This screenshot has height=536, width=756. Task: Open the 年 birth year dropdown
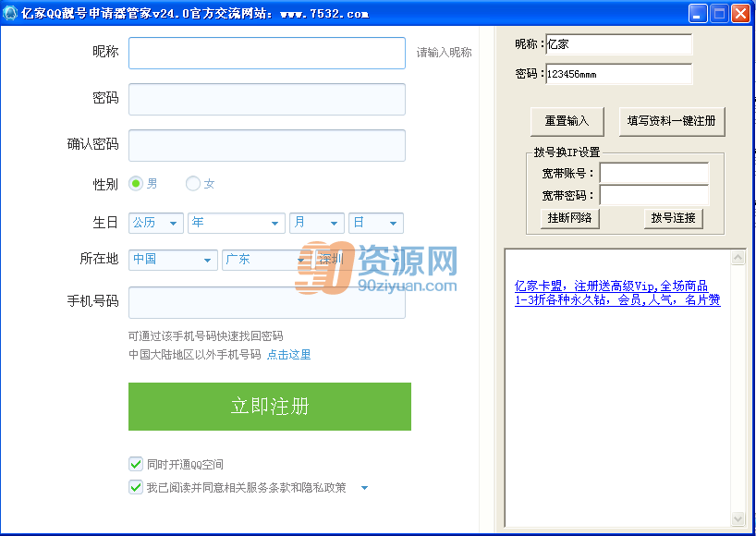pos(237,223)
